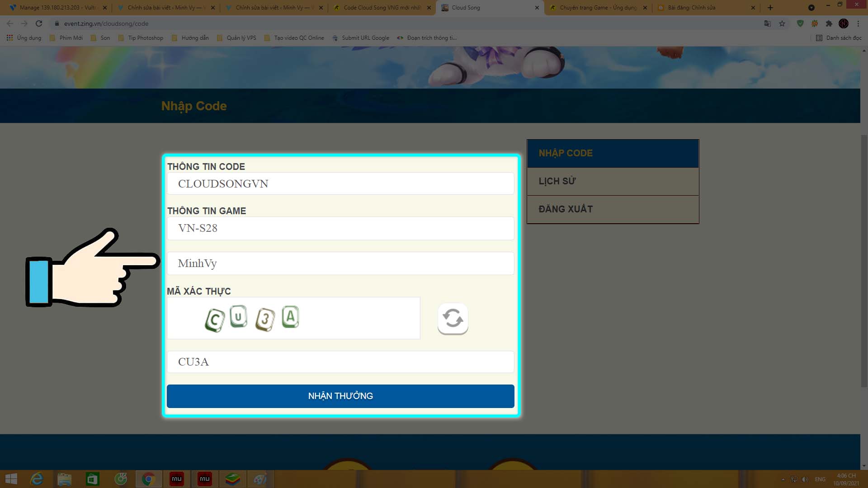Click the refresh CAPTCHA icon

tap(453, 318)
